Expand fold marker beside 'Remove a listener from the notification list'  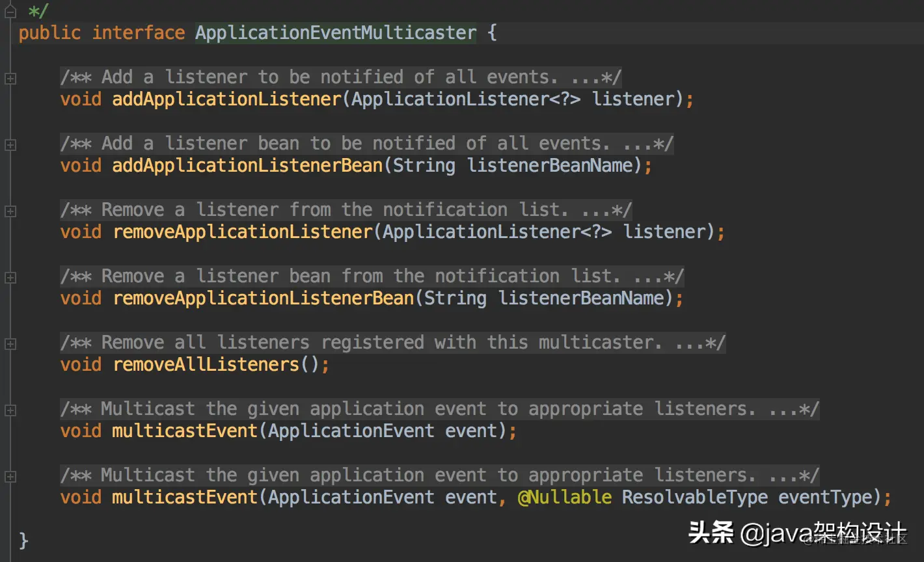point(10,211)
